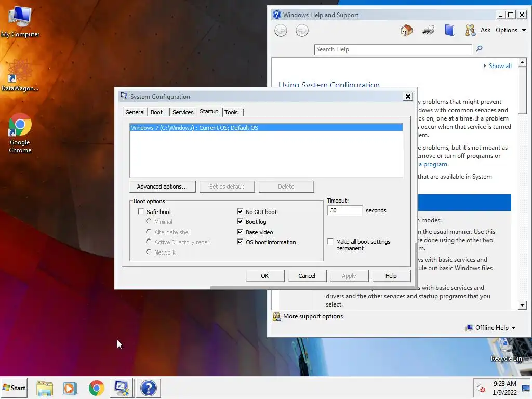Click OK in System Configuration
This screenshot has height=399, width=532.
pyautogui.click(x=264, y=276)
